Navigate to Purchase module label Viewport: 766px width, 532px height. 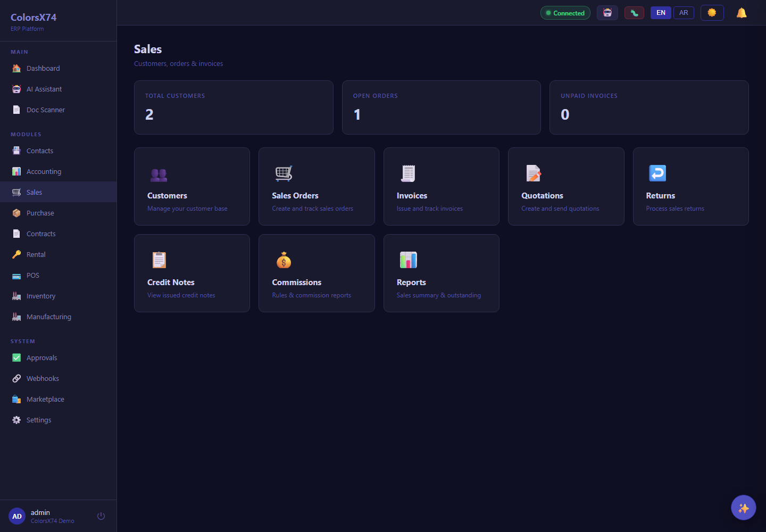click(40, 213)
